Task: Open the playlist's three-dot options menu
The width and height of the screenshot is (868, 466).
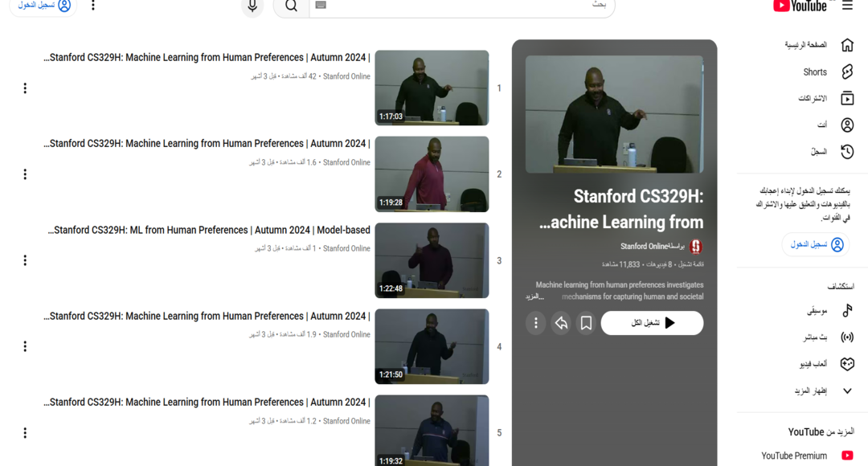Action: click(535, 322)
